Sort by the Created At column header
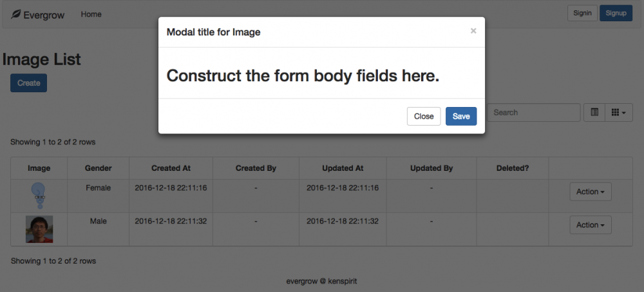 171,168
